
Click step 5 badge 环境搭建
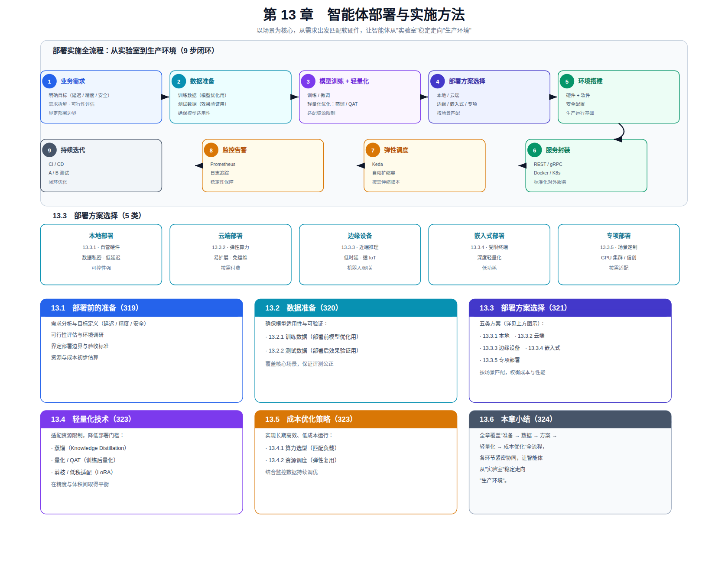tap(567, 81)
